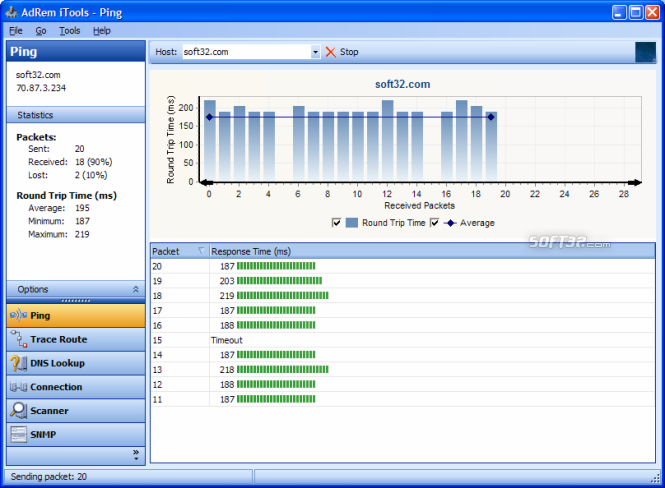Switch to the Connection tool
The width and height of the screenshot is (665, 488).
[x=76, y=387]
